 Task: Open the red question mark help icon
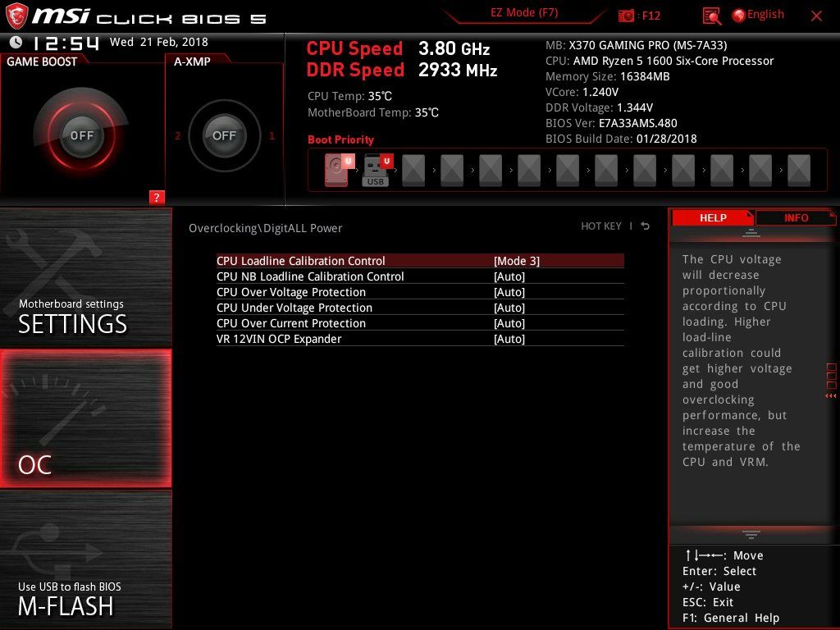click(157, 197)
